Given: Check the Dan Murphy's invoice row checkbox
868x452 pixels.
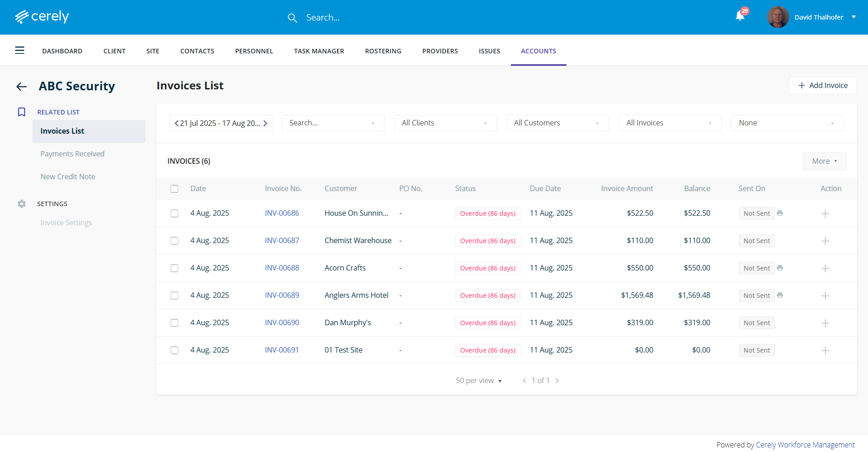Looking at the screenshot, I should 174,323.
